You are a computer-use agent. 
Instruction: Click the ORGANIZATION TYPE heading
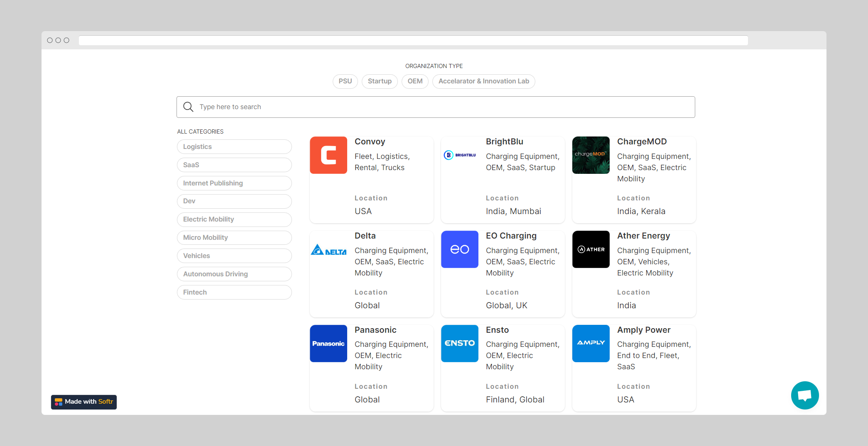pos(434,66)
